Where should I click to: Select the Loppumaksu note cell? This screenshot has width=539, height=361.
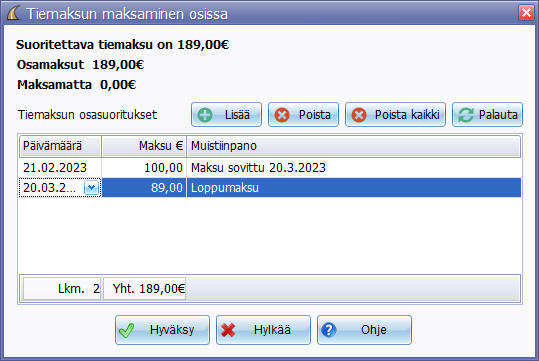pyautogui.click(x=353, y=188)
